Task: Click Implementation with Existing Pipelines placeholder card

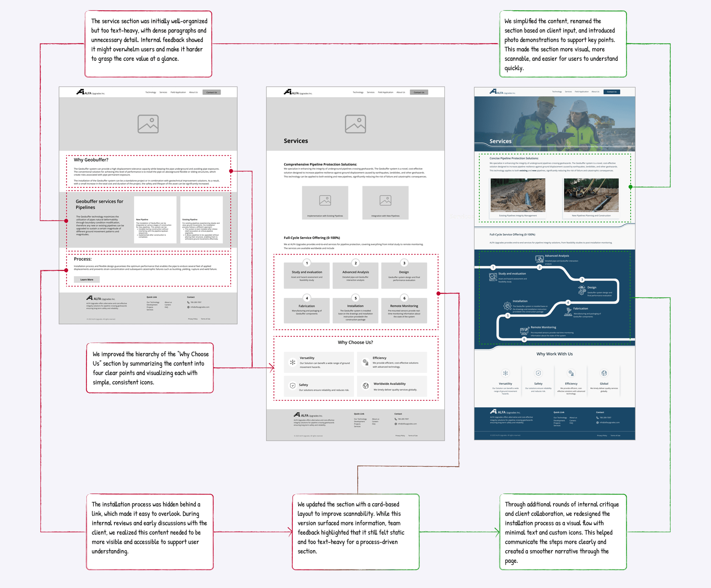Action: click(325, 202)
